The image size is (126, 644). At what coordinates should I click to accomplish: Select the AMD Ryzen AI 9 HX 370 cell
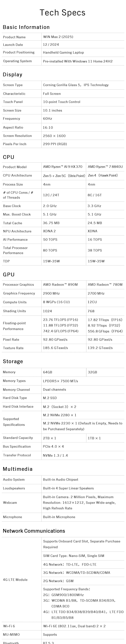63,167
